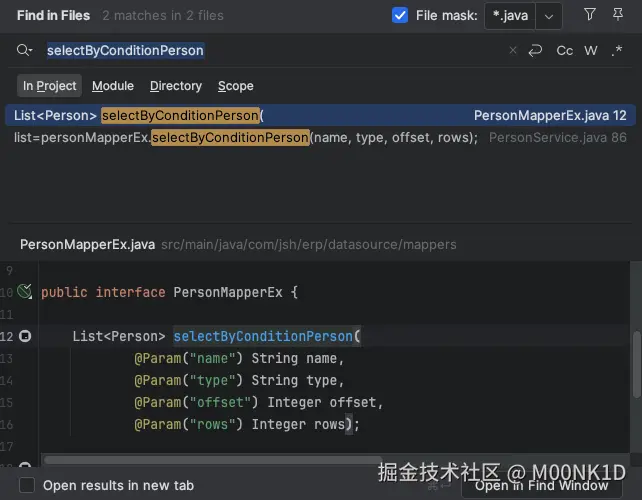Click the PersonMapperEx.java preview file name

[87, 244]
